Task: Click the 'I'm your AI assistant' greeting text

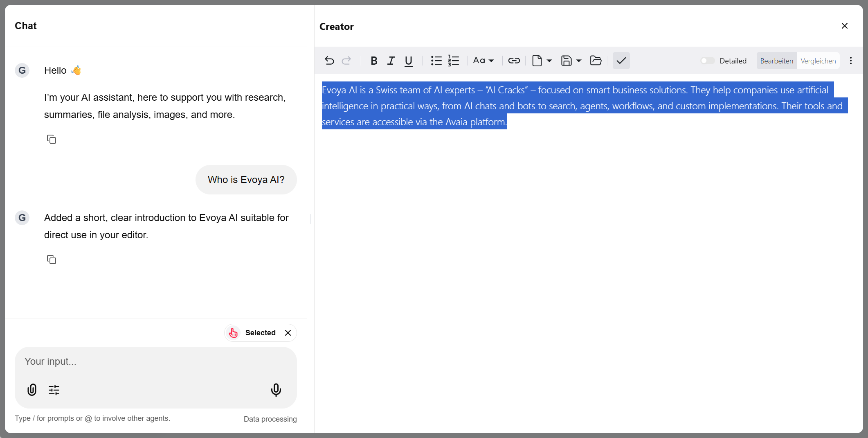Action: click(165, 106)
